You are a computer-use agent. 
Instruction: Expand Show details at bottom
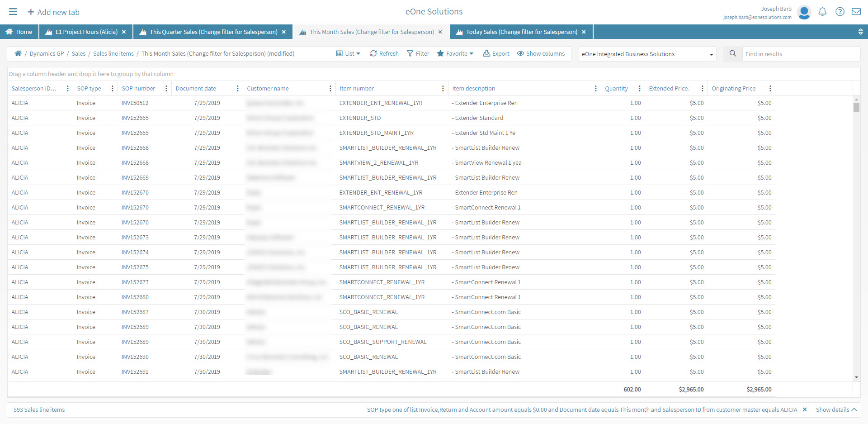pyautogui.click(x=836, y=410)
